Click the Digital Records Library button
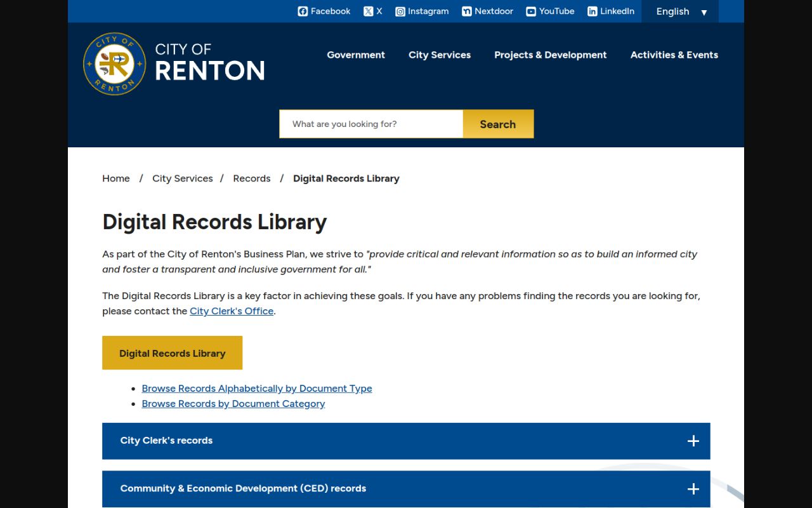The image size is (812, 508). click(x=173, y=353)
